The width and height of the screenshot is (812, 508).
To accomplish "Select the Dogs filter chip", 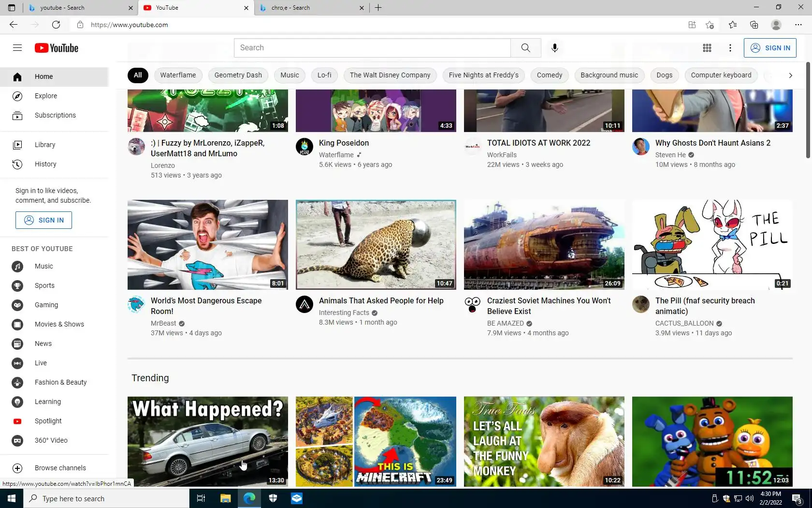I will coord(665,75).
